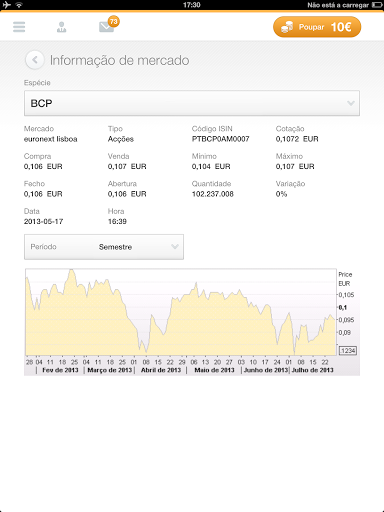
Task: Tap the coins icon on Poupar button
Action: click(x=287, y=27)
